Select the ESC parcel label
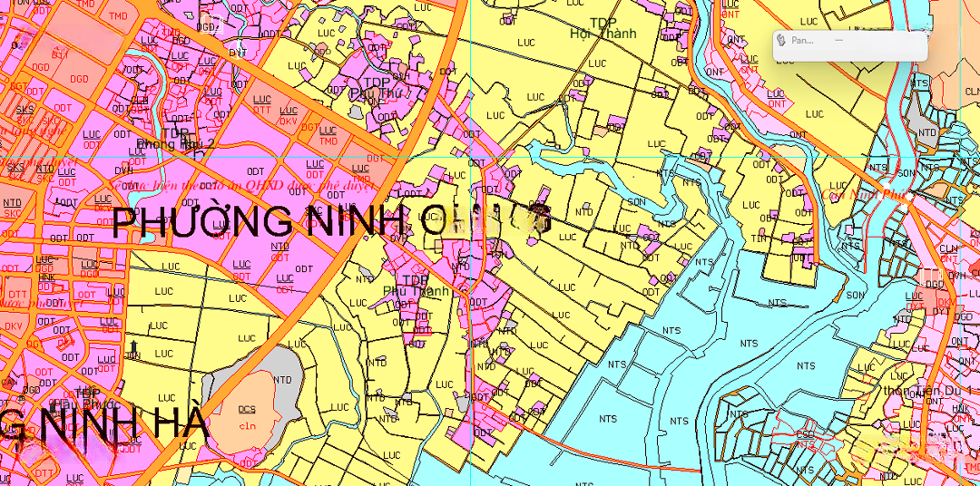The width and height of the screenshot is (980, 486). click(804, 434)
